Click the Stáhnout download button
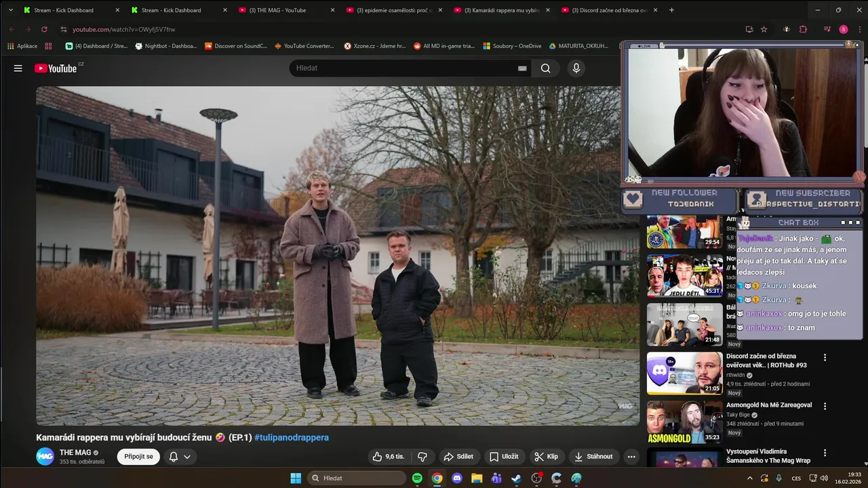868x488 pixels. pyautogui.click(x=593, y=457)
